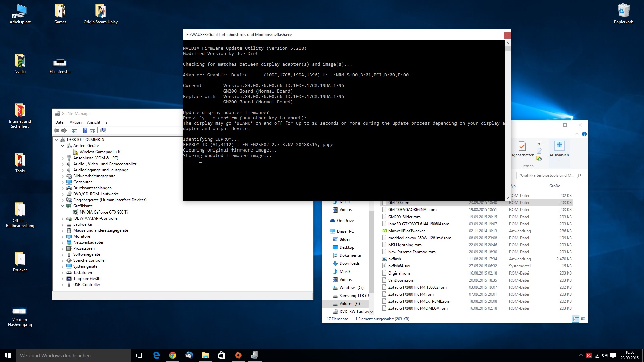The width and height of the screenshot is (644, 362).
Task: Click the history clock icon in ribbon
Action: click(539, 159)
